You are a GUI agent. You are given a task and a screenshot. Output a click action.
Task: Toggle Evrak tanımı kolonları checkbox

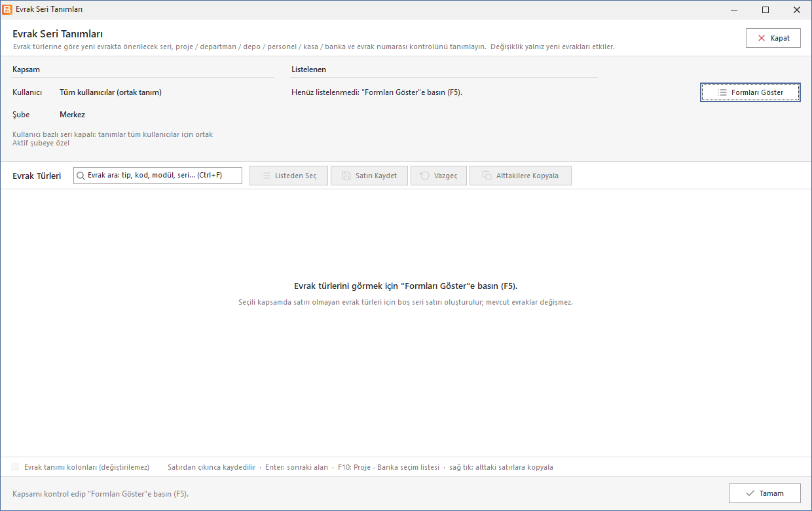[15, 467]
